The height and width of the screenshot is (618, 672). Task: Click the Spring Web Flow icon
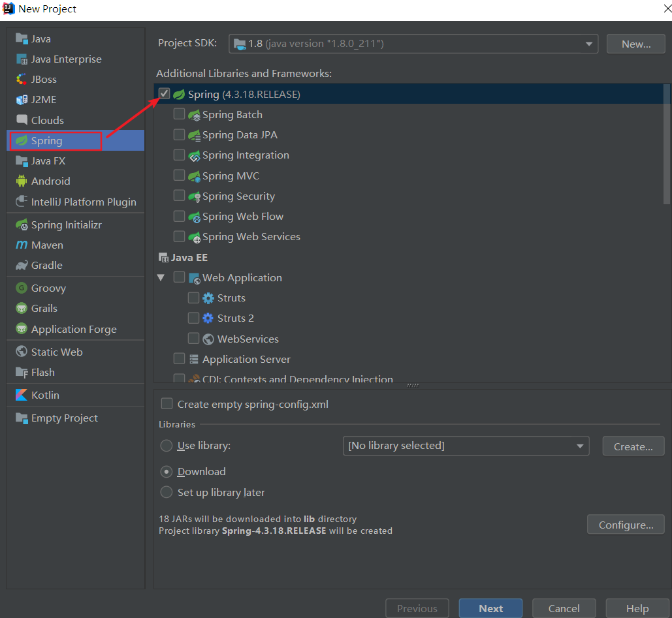pyautogui.click(x=194, y=217)
